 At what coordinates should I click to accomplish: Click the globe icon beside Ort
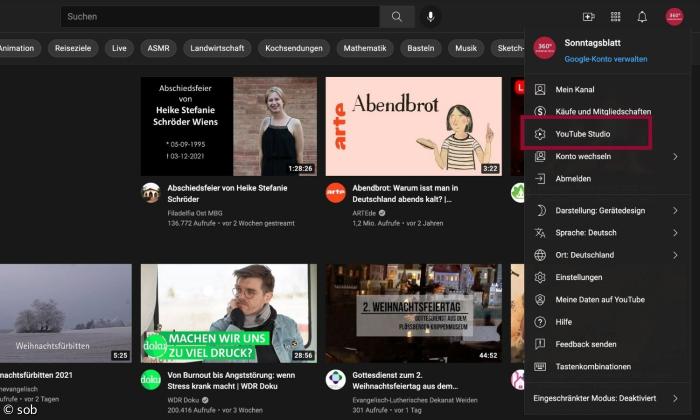540,255
